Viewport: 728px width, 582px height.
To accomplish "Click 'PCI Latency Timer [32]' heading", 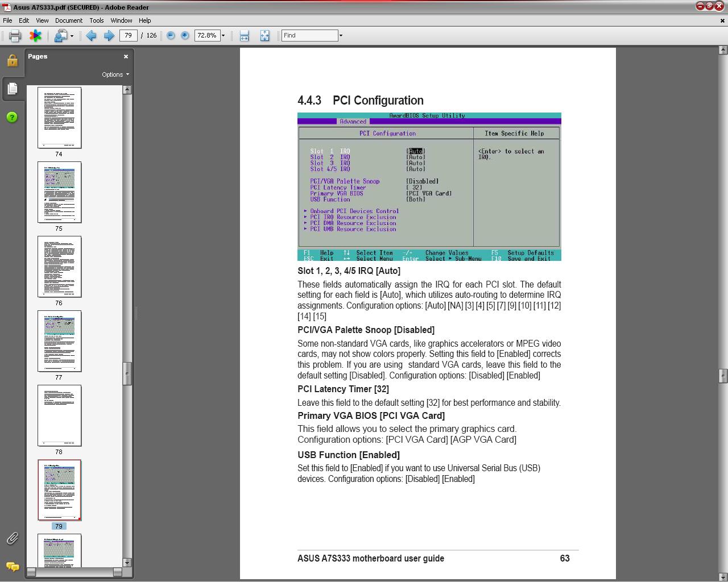I will (343, 389).
